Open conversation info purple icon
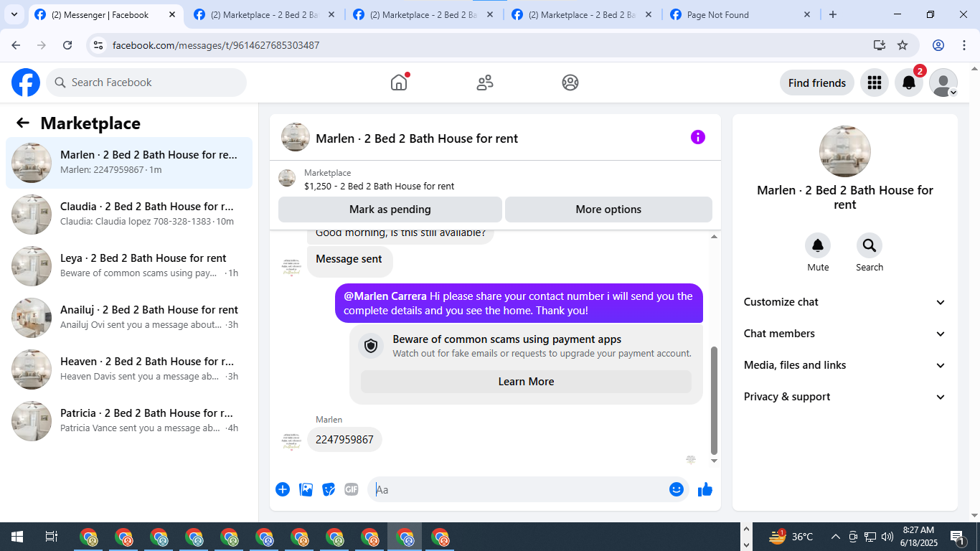This screenshot has width=980, height=551. [x=698, y=137]
